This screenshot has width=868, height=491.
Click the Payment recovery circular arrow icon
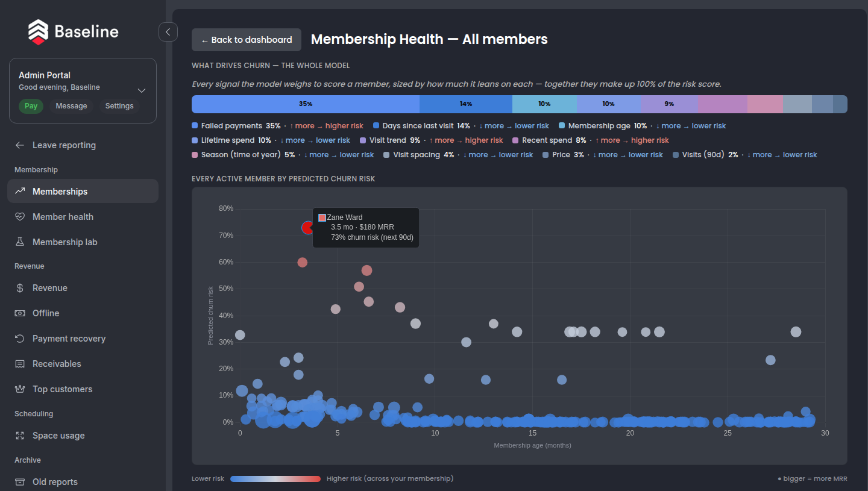(20, 339)
